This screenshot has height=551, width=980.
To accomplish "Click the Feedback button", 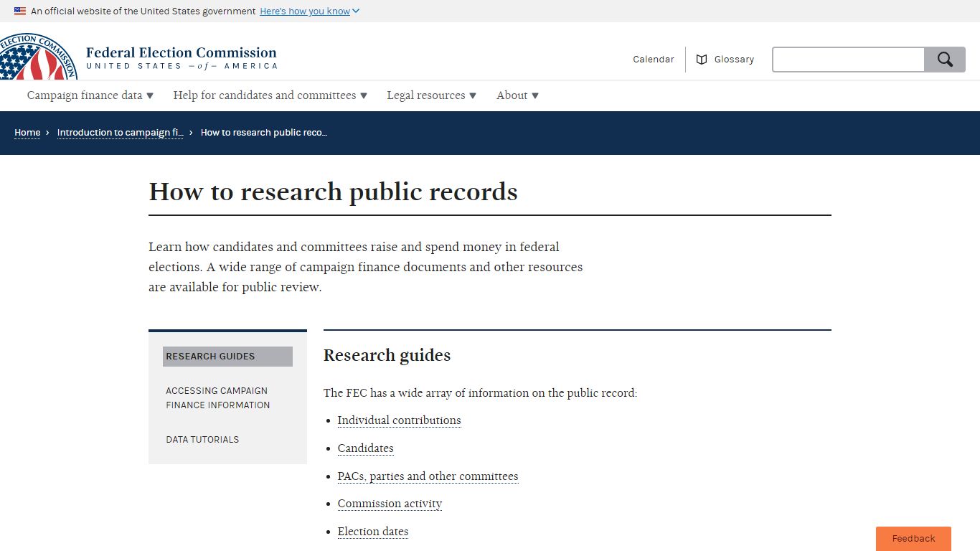I will 913,539.
